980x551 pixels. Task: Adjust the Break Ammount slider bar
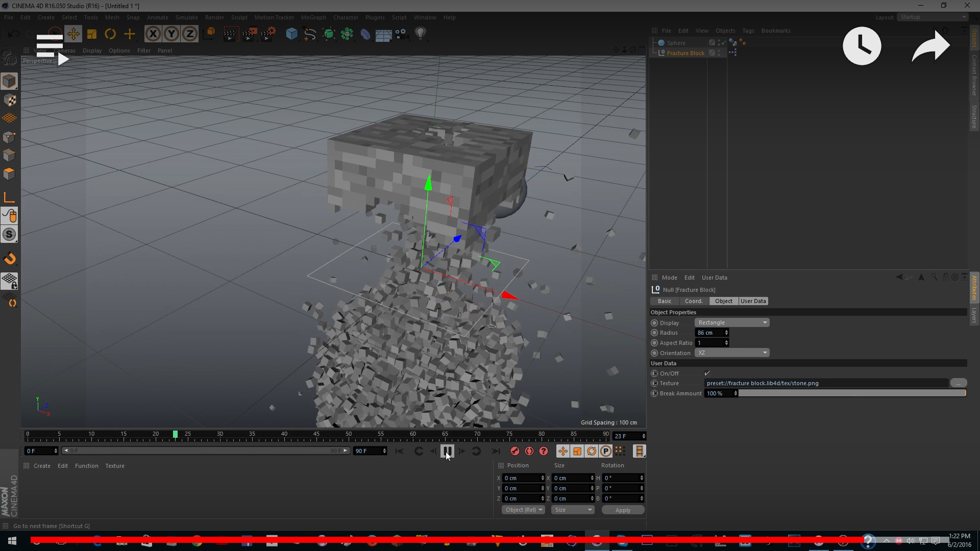point(852,393)
